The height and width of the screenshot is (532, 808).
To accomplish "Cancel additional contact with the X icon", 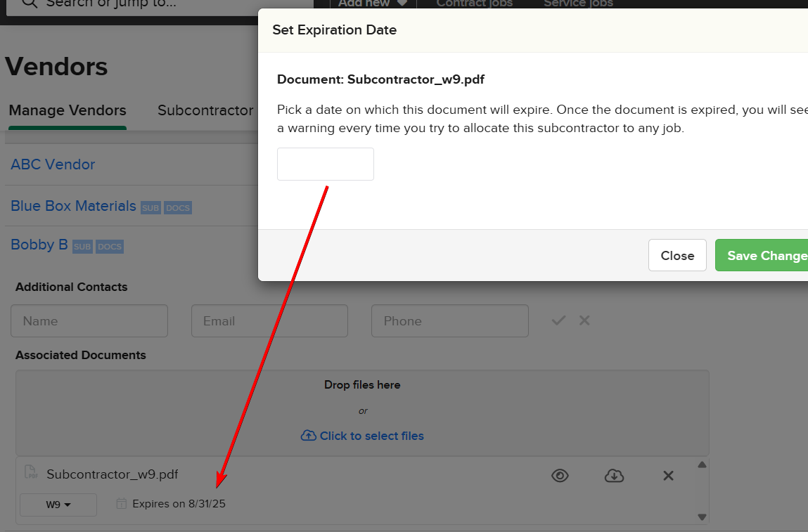I will (584, 320).
